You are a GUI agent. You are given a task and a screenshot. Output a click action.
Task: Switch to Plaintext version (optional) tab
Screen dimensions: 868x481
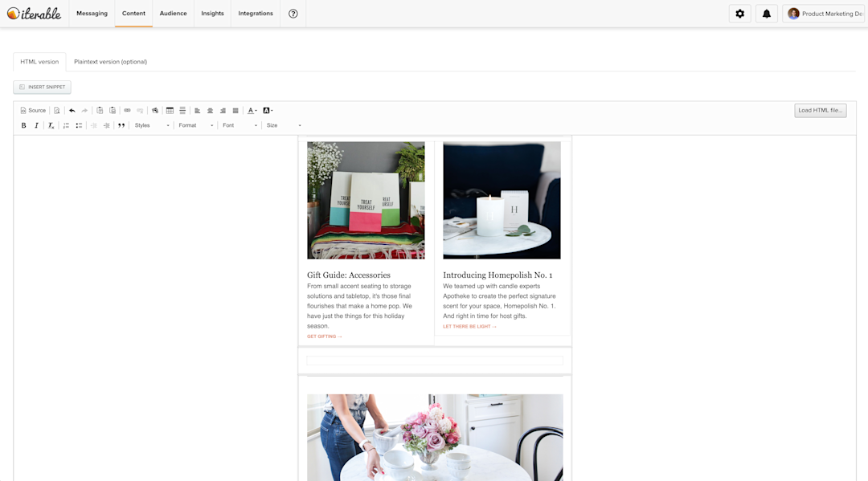tap(111, 62)
